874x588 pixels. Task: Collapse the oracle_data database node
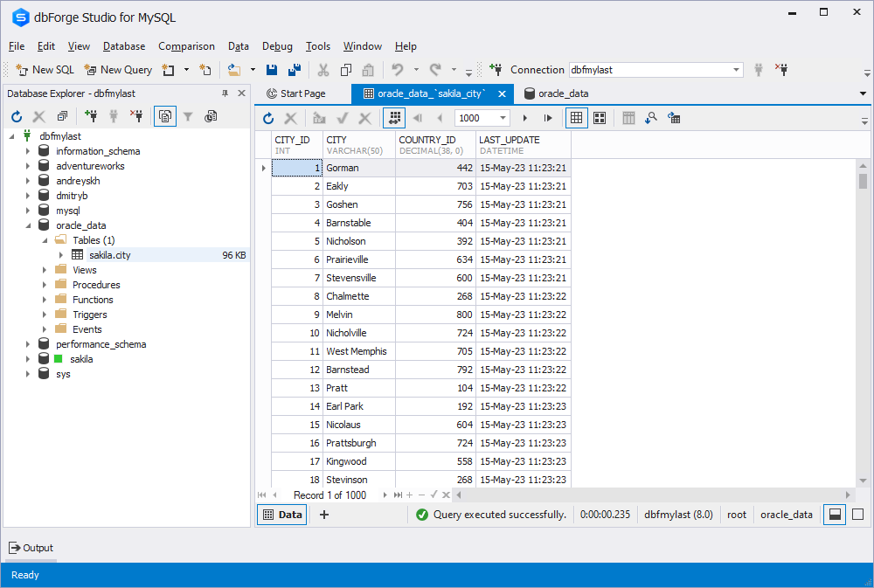(28, 225)
